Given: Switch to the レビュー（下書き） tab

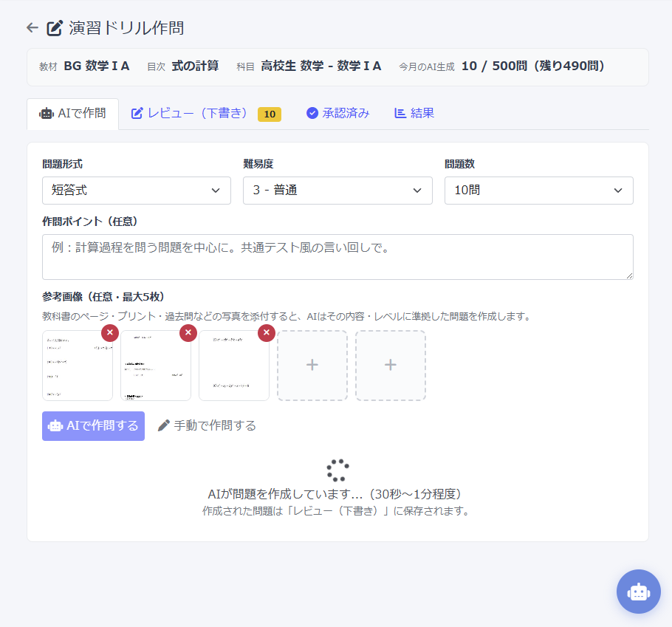Looking at the screenshot, I should (206, 114).
